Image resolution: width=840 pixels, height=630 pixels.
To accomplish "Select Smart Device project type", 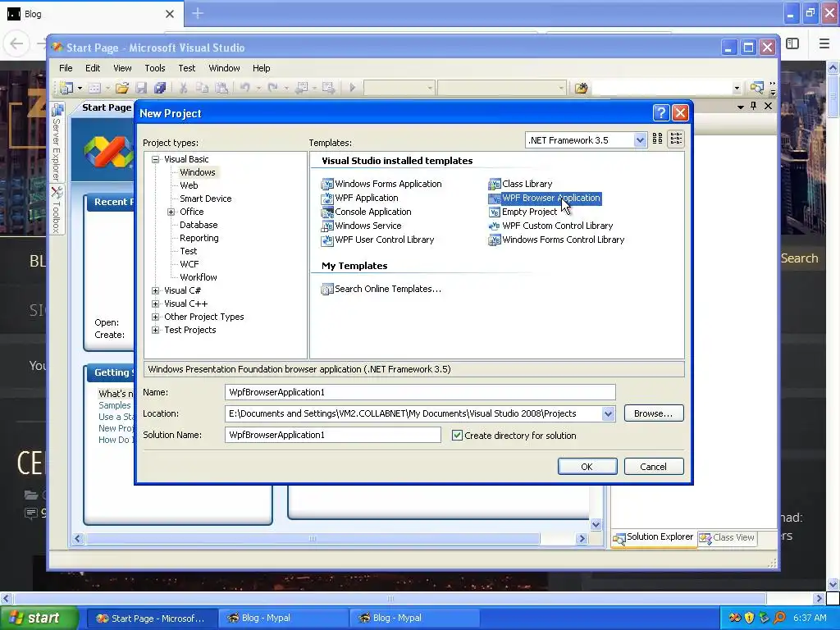I will [206, 199].
